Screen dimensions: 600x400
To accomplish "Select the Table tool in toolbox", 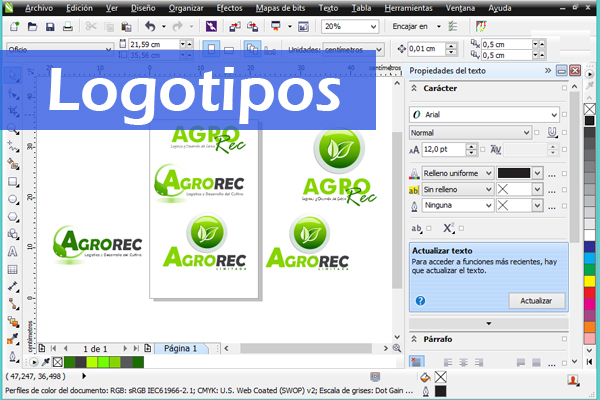I will click(13, 269).
